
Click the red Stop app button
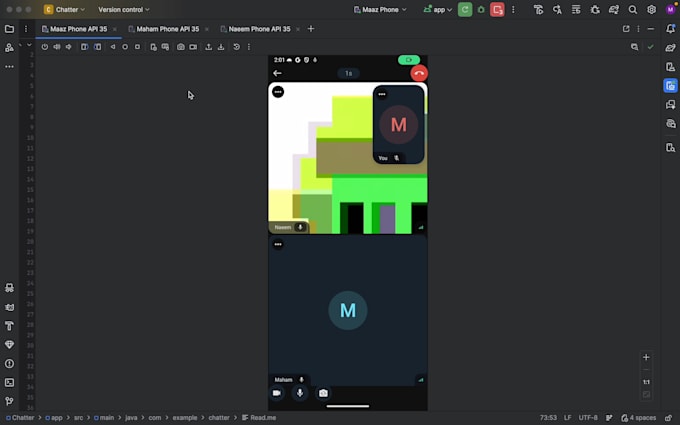[497, 10]
